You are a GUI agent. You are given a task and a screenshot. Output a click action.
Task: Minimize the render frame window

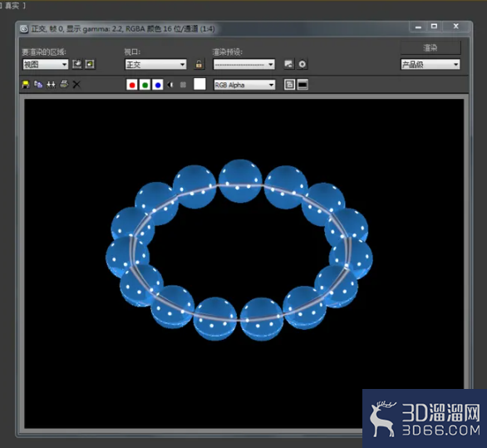point(418,27)
